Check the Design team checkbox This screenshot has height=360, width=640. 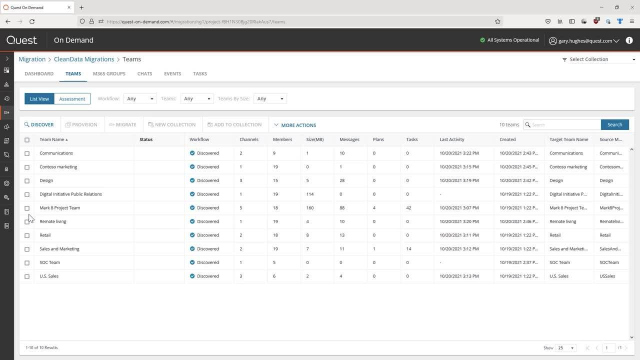point(27,181)
